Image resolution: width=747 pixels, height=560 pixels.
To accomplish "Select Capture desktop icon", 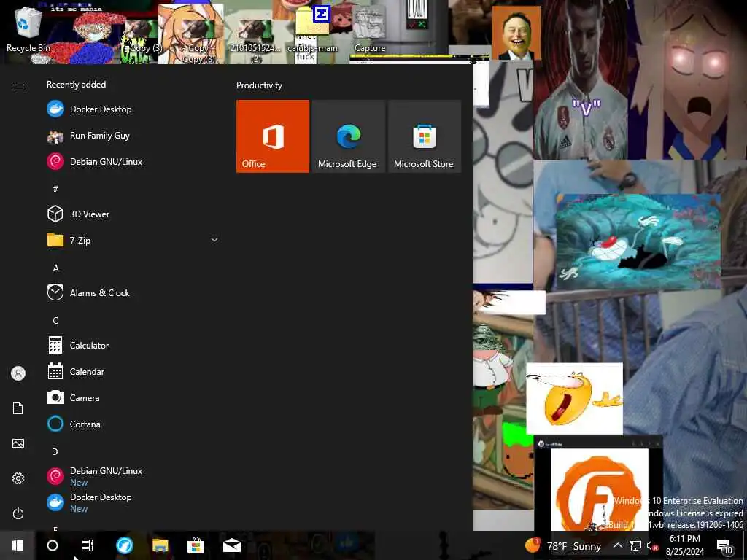I will pos(370,29).
